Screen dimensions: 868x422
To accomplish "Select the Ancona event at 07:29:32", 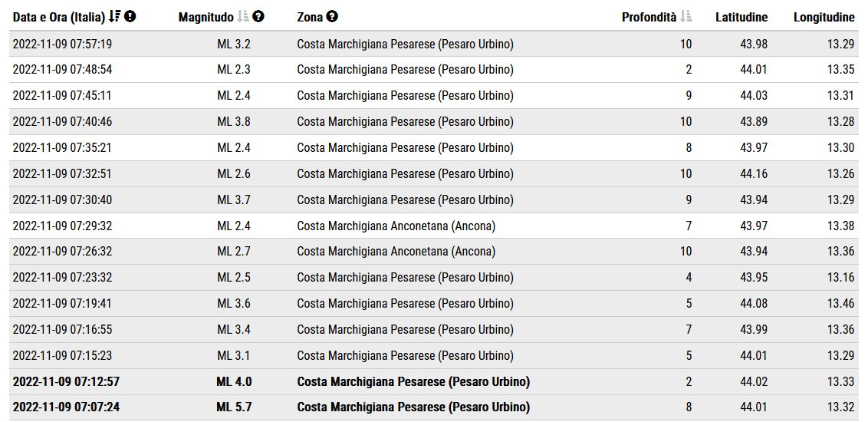I will click(434, 226).
